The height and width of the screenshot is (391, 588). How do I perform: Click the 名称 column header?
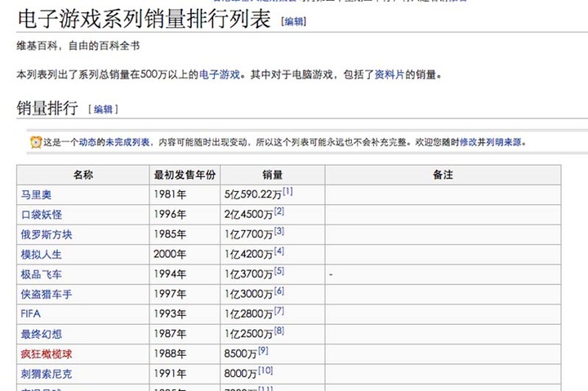coord(83,175)
